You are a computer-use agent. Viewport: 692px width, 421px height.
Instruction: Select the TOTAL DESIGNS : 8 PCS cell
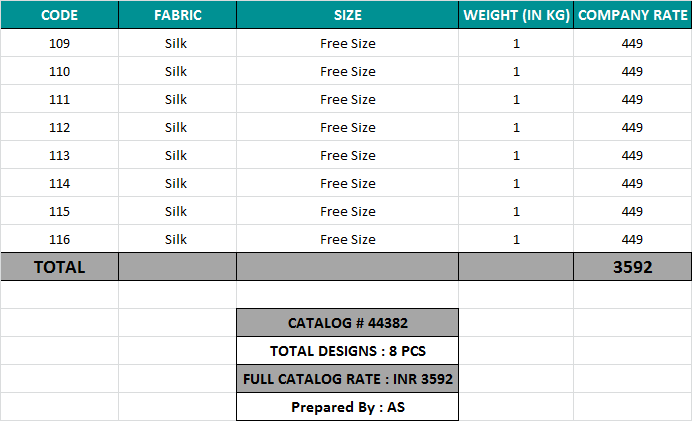click(x=347, y=351)
